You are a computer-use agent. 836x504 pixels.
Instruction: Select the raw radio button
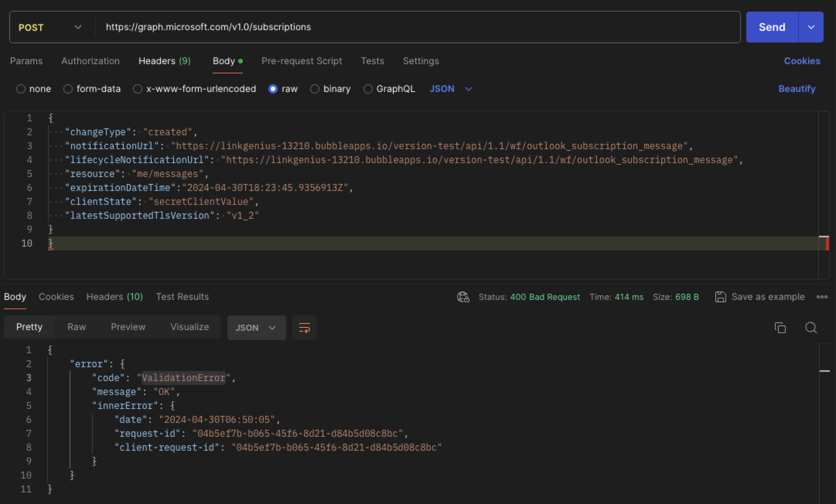[x=273, y=89]
